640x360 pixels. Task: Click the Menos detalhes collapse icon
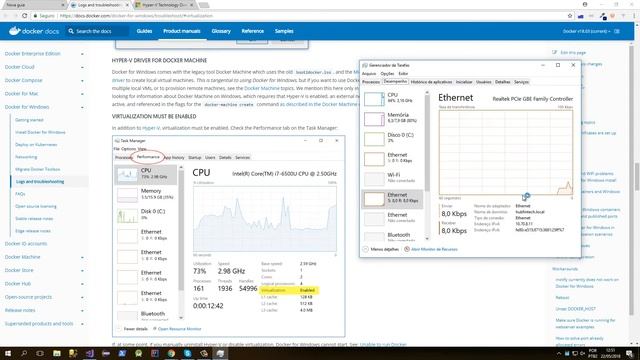click(365, 249)
